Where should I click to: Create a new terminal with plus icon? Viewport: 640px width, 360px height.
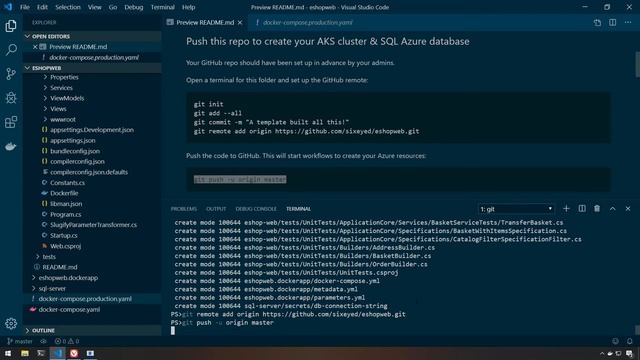click(566, 209)
